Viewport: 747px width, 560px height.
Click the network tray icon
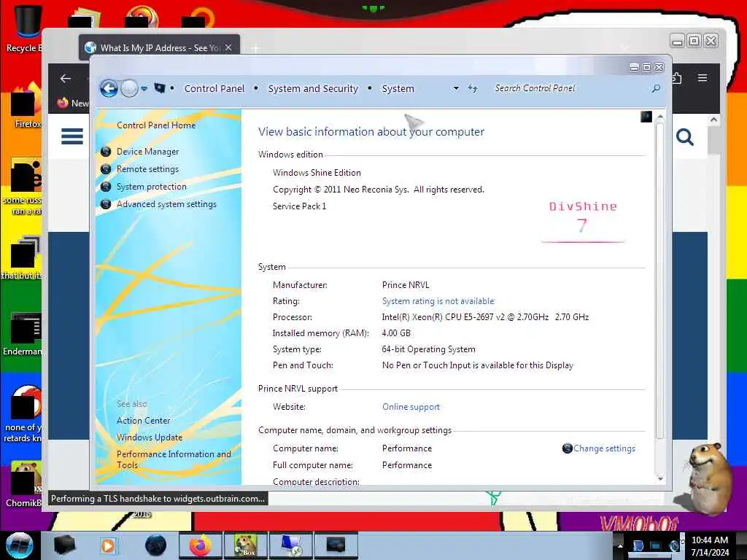(656, 545)
